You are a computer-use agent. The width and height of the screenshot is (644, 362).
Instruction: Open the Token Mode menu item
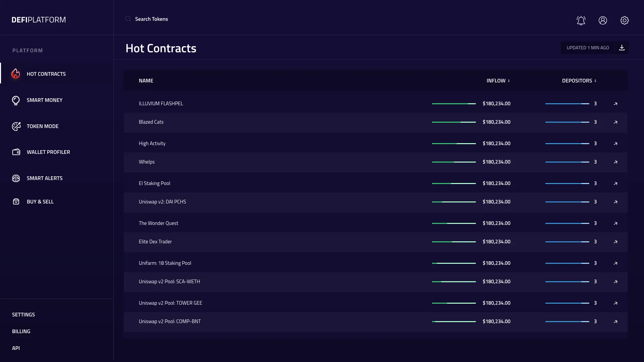[43, 126]
